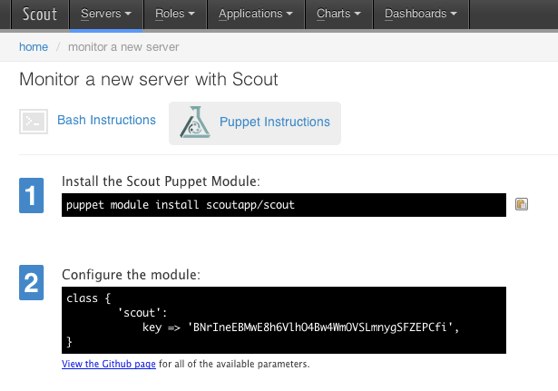
Task: Click the Scout logo in navbar
Action: 40,14
